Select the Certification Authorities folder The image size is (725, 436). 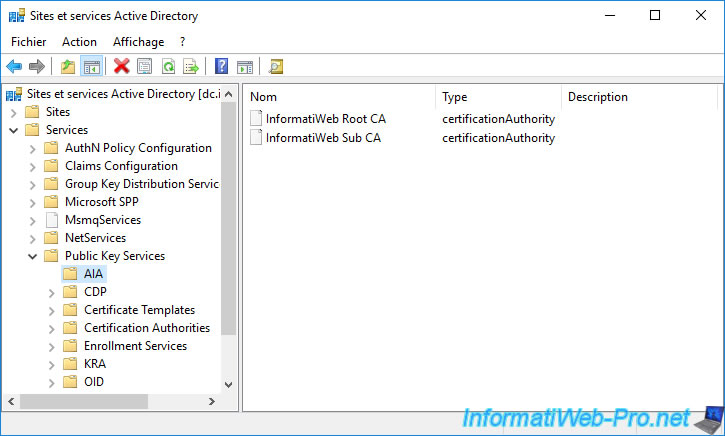[147, 328]
